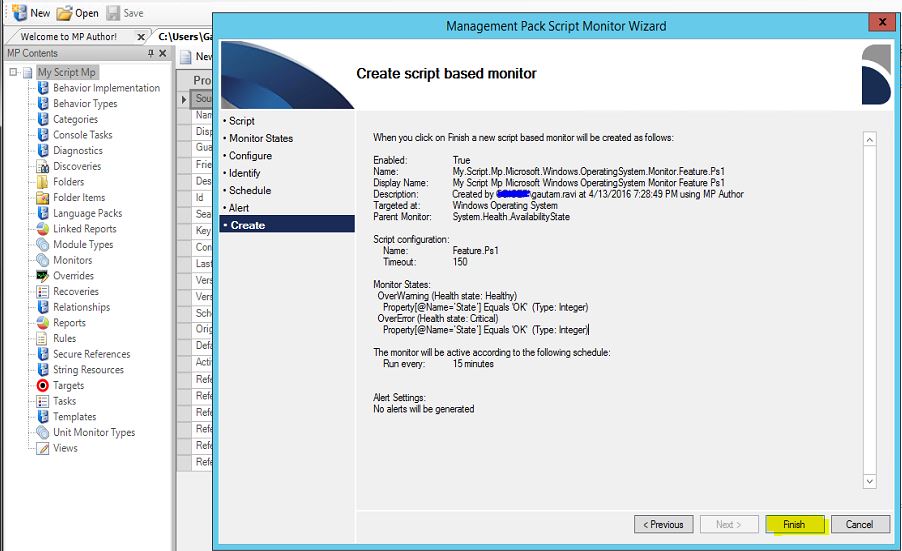902x551 pixels.
Task: Click the 'System.Health.AvailabilityState' parent monitor text
Action: pyautogui.click(x=511, y=217)
